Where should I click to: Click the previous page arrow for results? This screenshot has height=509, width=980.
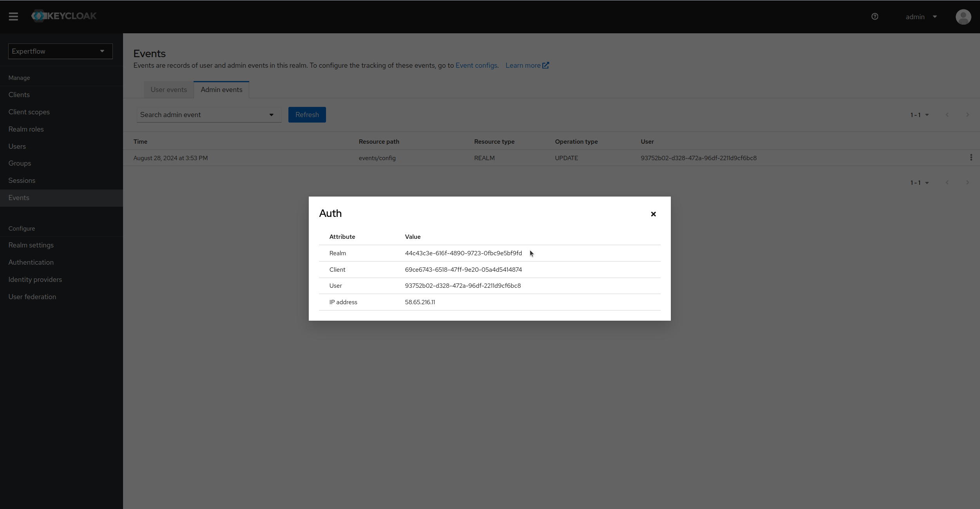947,114
